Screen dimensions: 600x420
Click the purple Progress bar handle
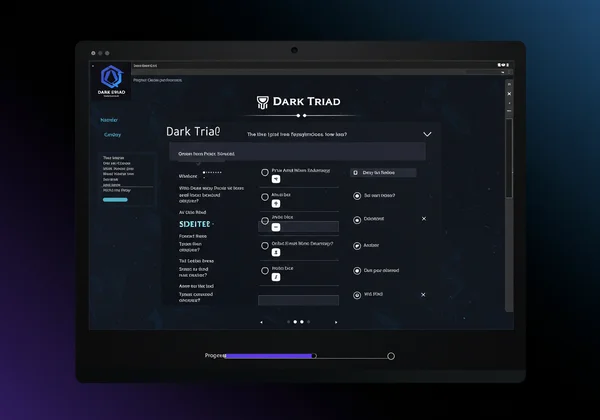pyautogui.click(x=314, y=356)
